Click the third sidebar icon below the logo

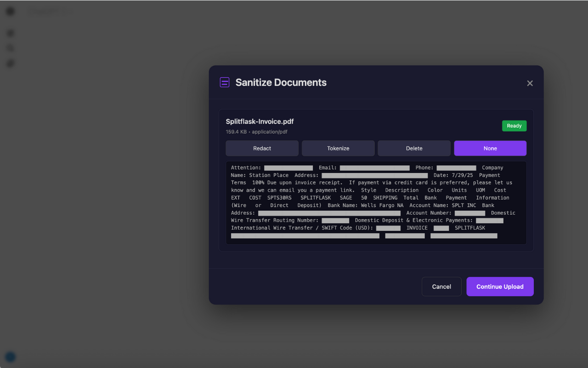(10, 63)
